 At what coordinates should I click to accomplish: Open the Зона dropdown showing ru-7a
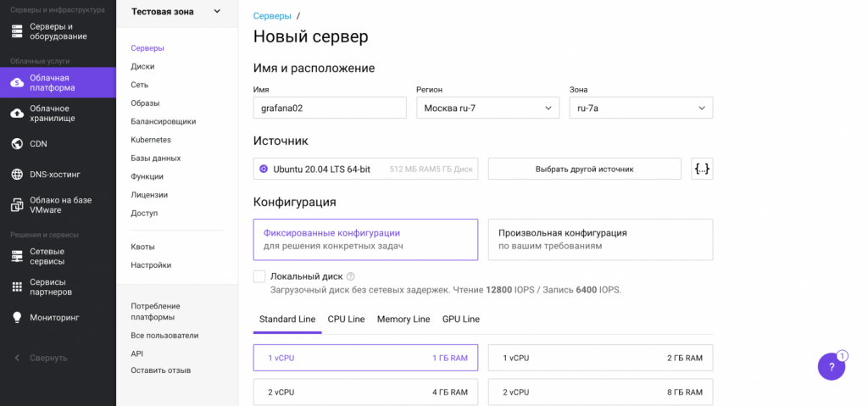point(641,108)
